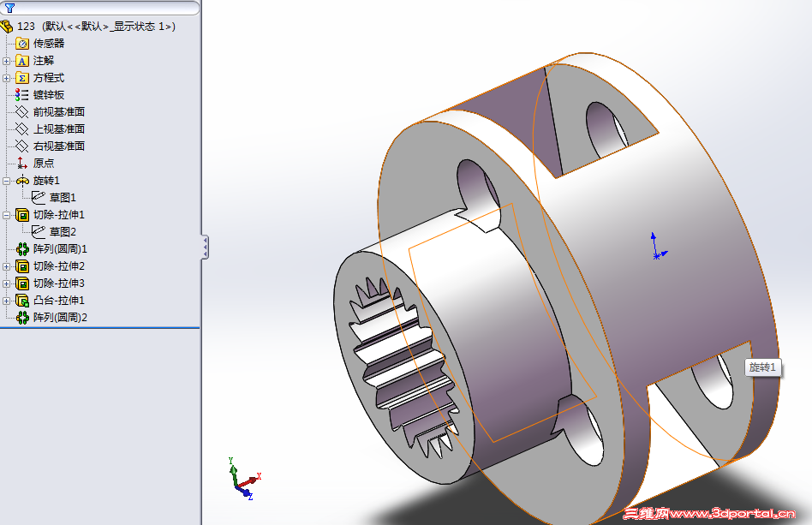Click the 草图1 sketch icon
The width and height of the screenshot is (812, 525).
39,197
